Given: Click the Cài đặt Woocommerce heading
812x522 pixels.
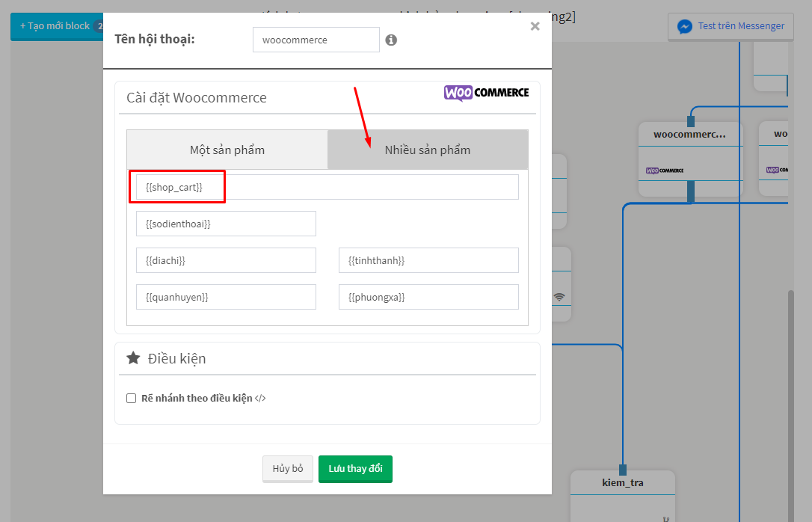Looking at the screenshot, I should [x=196, y=98].
